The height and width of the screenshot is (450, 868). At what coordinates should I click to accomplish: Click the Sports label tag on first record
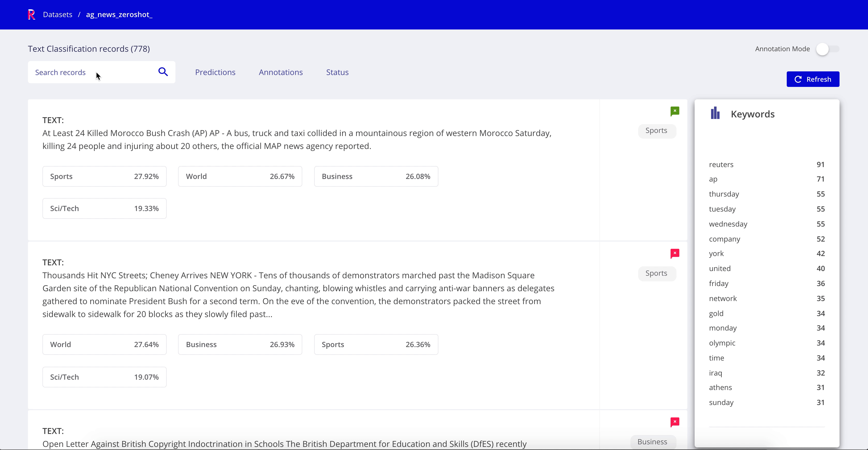point(656,131)
